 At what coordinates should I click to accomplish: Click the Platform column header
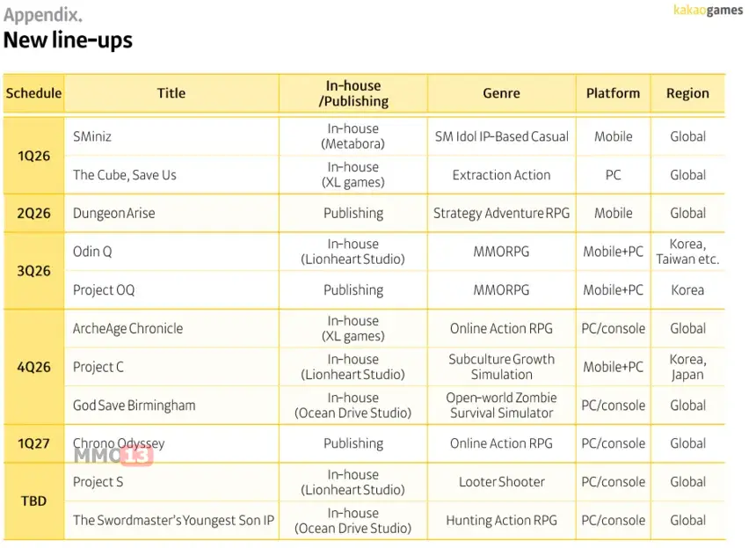click(x=613, y=93)
